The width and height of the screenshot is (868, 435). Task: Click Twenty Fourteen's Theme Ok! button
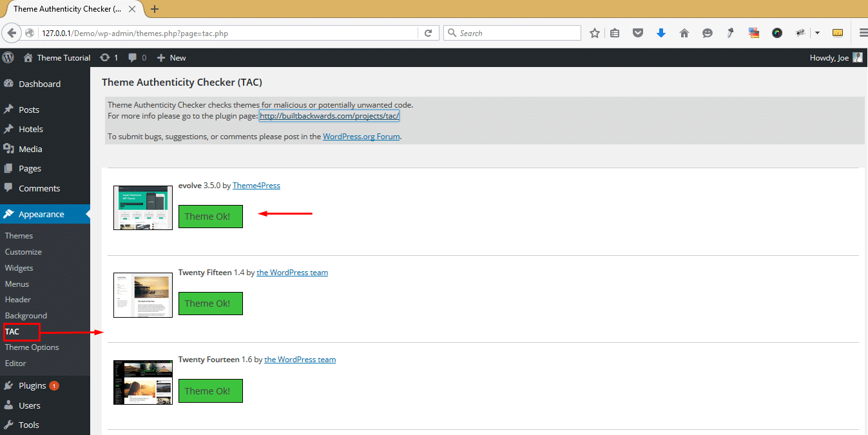[x=211, y=391]
